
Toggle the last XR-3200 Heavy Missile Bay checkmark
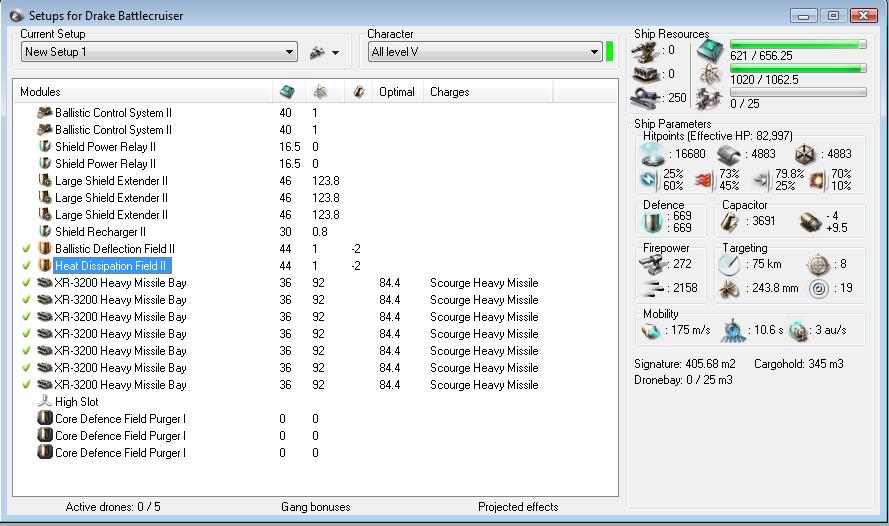(x=26, y=385)
